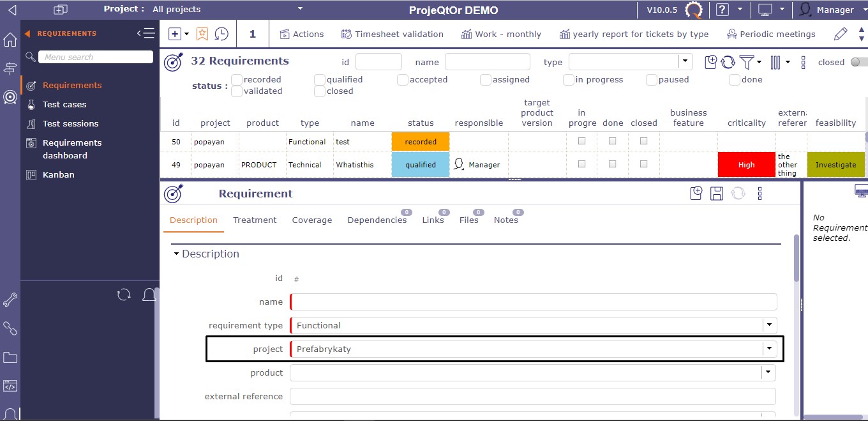The image size is (868, 421).
Task: Click the requirement name input field
Action: pos(534,302)
